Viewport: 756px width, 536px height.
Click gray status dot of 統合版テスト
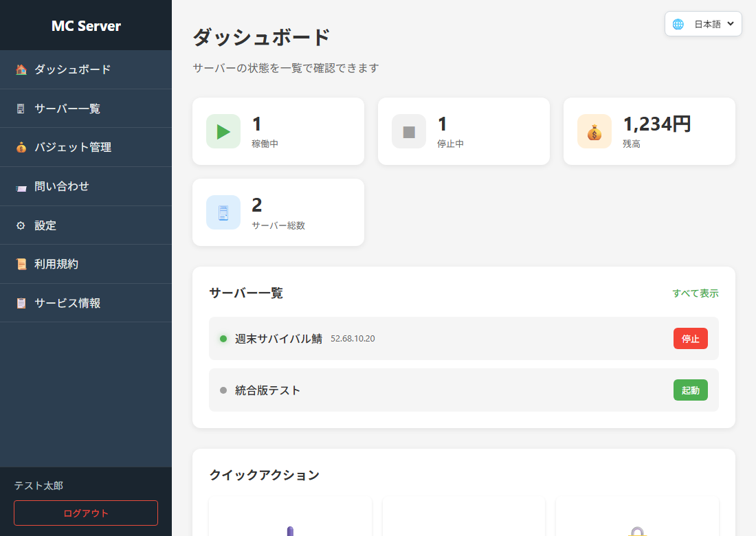[223, 390]
